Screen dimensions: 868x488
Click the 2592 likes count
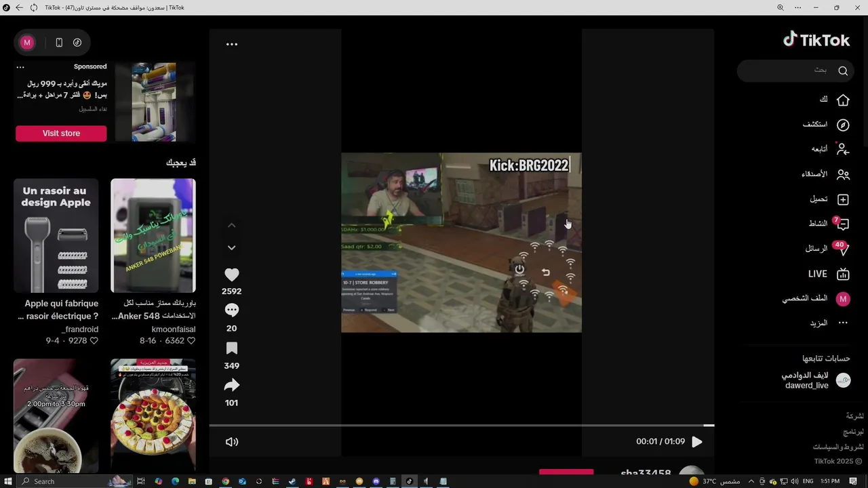pyautogui.click(x=232, y=291)
